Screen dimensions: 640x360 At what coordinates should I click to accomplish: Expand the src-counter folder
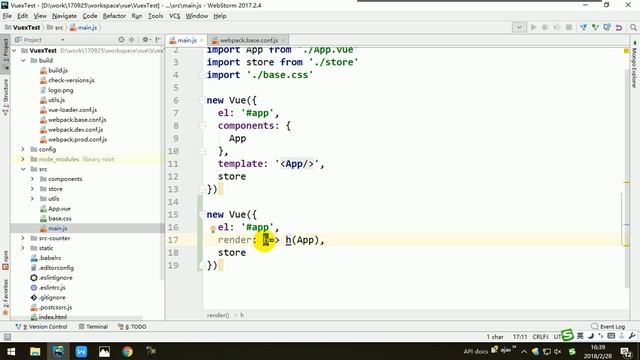pyautogui.click(x=23, y=238)
